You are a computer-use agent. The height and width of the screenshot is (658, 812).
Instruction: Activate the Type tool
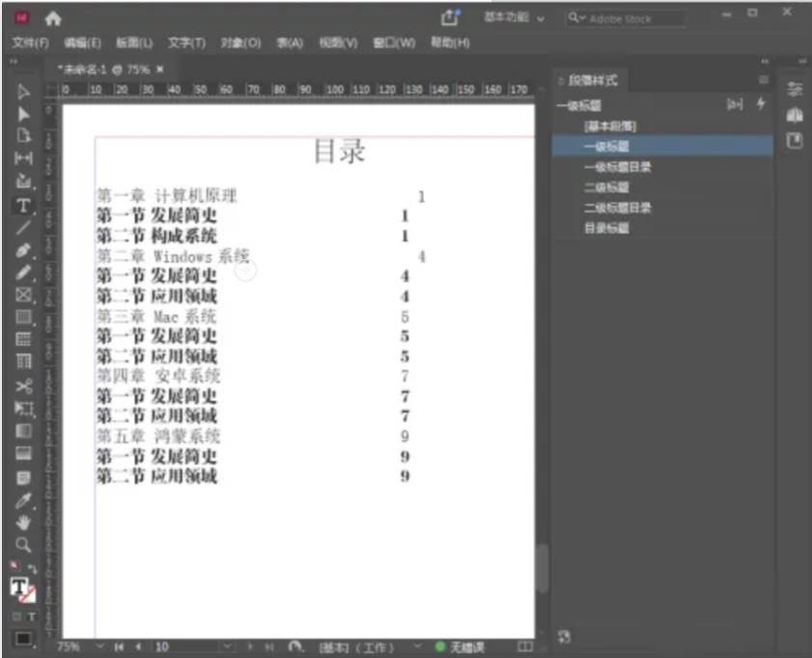point(23,205)
